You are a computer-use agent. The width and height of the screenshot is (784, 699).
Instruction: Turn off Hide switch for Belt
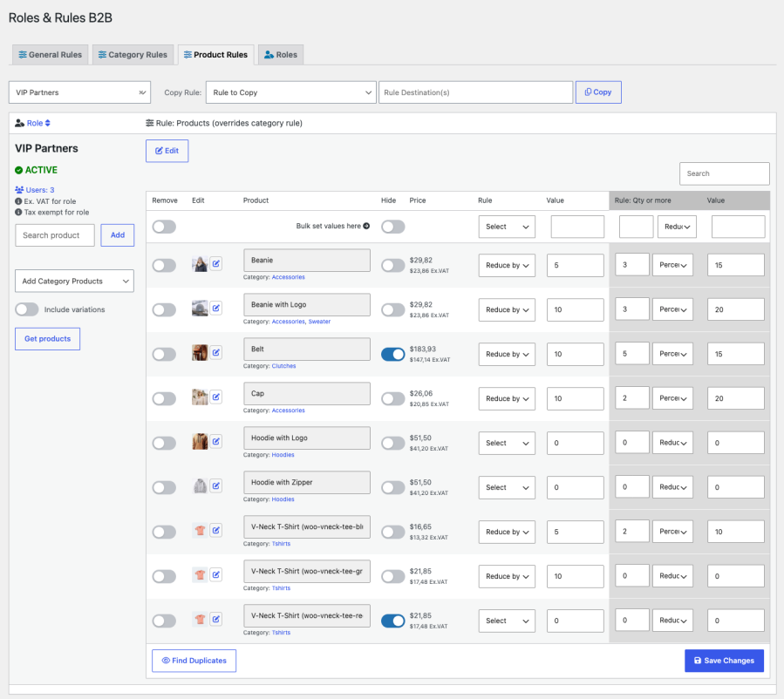pyautogui.click(x=393, y=354)
